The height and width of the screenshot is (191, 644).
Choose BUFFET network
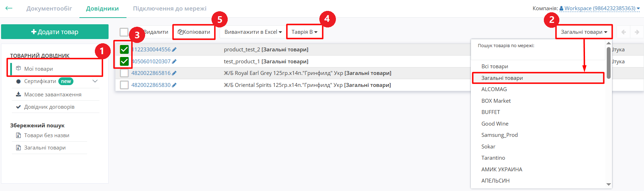pyautogui.click(x=490, y=112)
